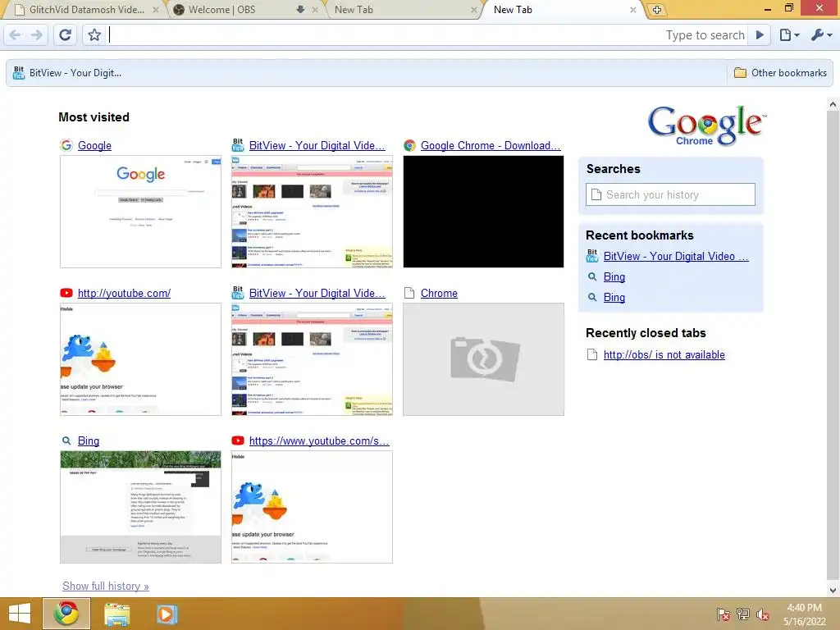Screen dimensions: 840x630
Task: Open the media player taskbar icon
Action: (167, 614)
